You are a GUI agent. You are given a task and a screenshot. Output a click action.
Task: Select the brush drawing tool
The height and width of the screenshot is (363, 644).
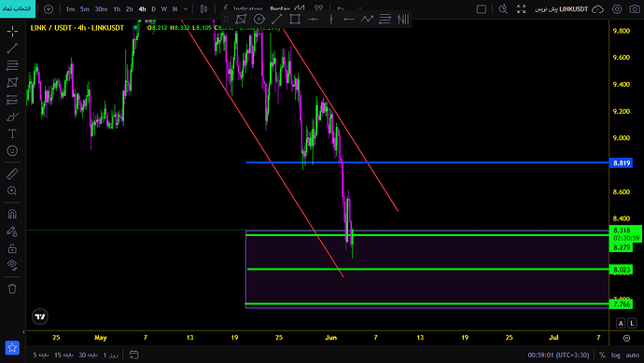point(12,117)
